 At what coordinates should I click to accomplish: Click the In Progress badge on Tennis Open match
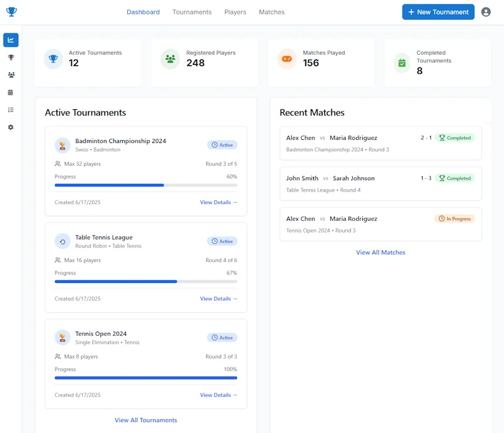[454, 219]
